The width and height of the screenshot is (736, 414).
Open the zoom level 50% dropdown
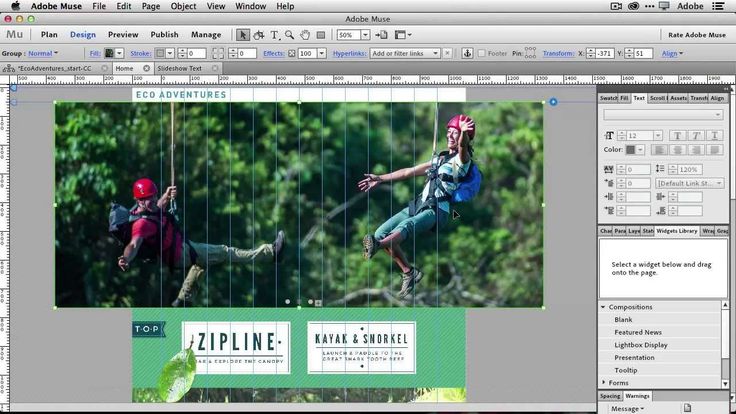365,35
